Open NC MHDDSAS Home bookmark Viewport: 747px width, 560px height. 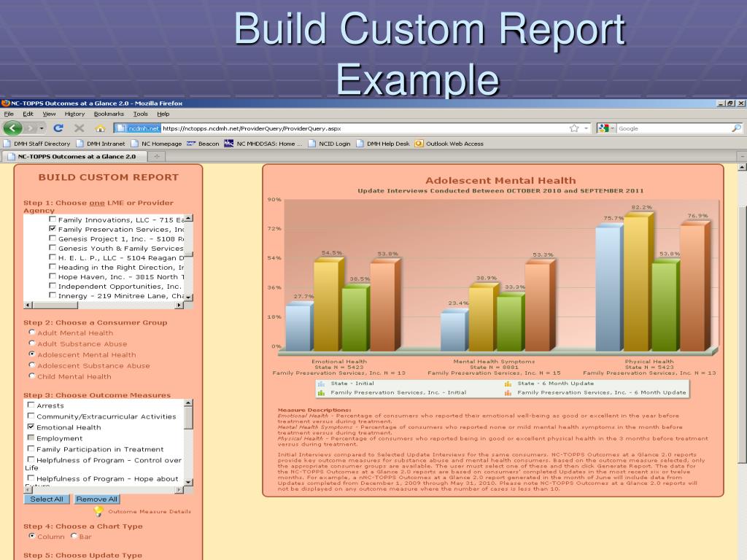[x=263, y=144]
